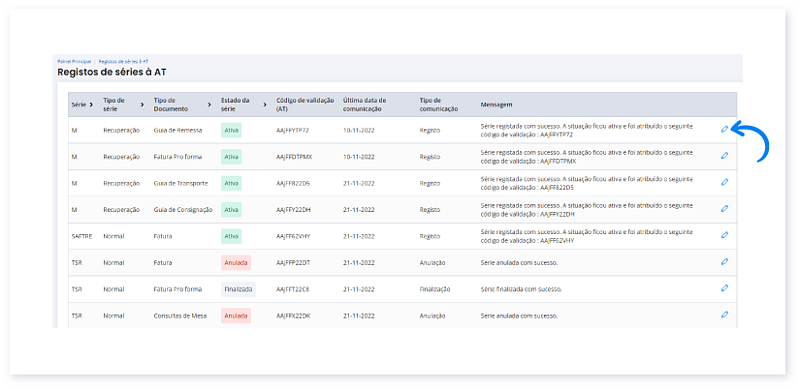Click the Finalizada status badge
This screenshot has width=800, height=389.
click(x=238, y=289)
